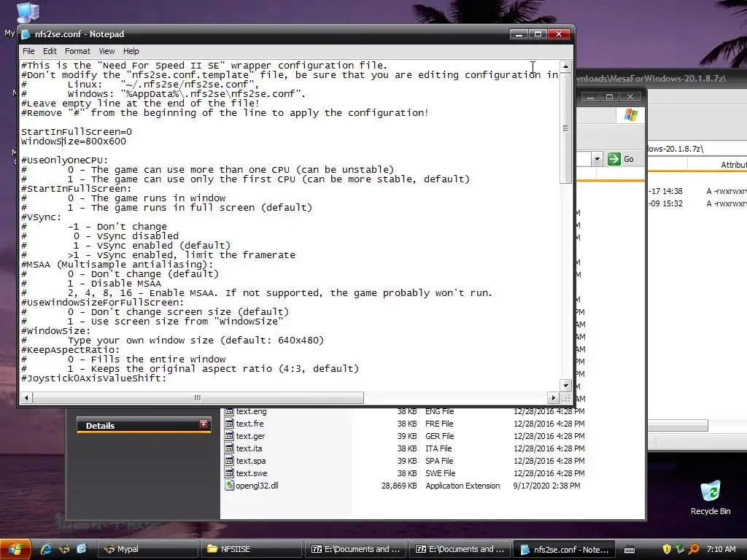Click the 'Application Extension' type cell
The width and height of the screenshot is (747, 560).
coord(462,486)
